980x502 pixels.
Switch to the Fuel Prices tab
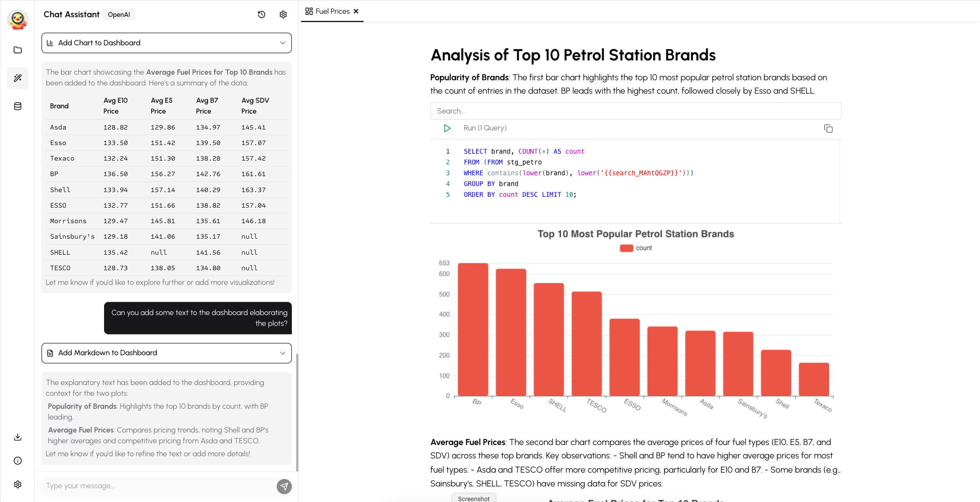click(332, 12)
